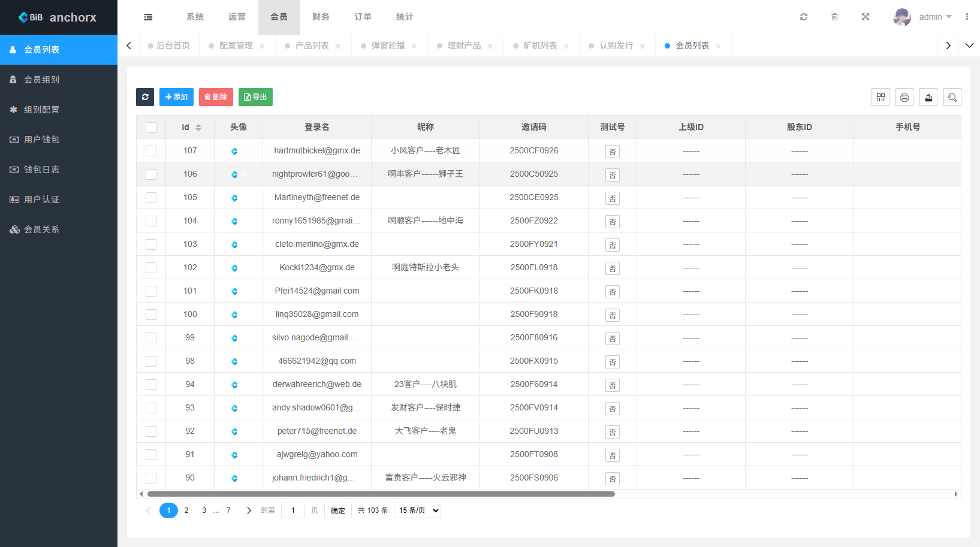Open the column filter grid icon
The height and width of the screenshot is (547, 980).
[x=881, y=97]
